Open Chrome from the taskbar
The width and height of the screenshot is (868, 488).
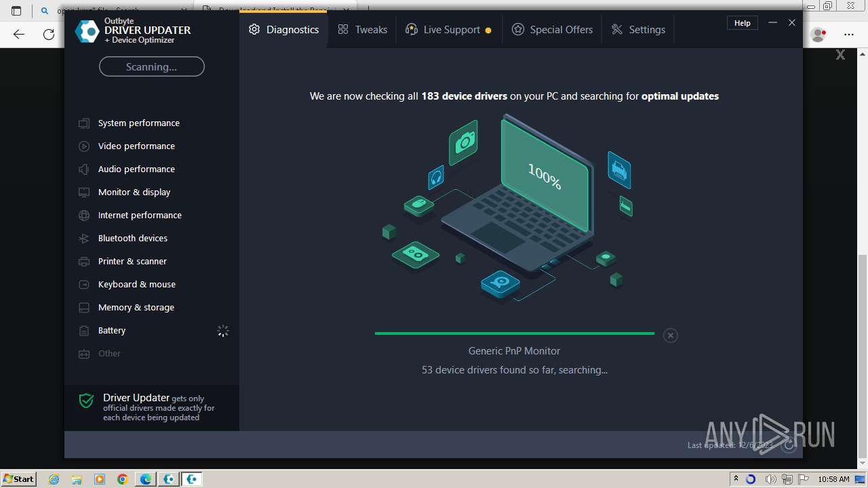[x=122, y=479]
